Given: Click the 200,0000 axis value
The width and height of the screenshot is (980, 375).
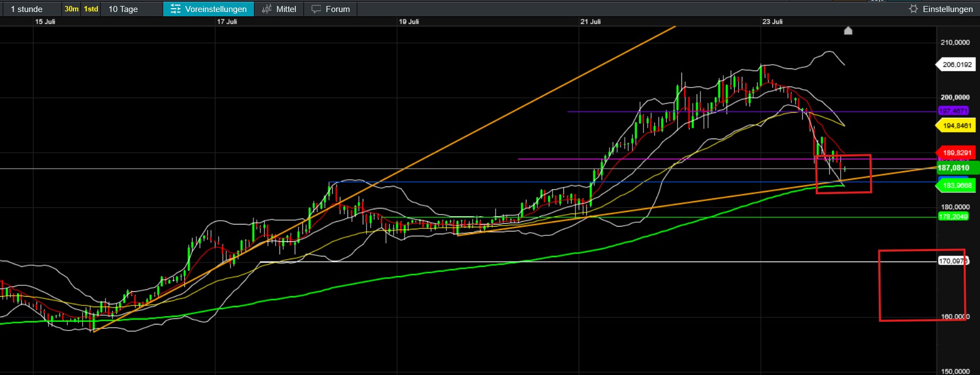Looking at the screenshot, I should [955, 97].
